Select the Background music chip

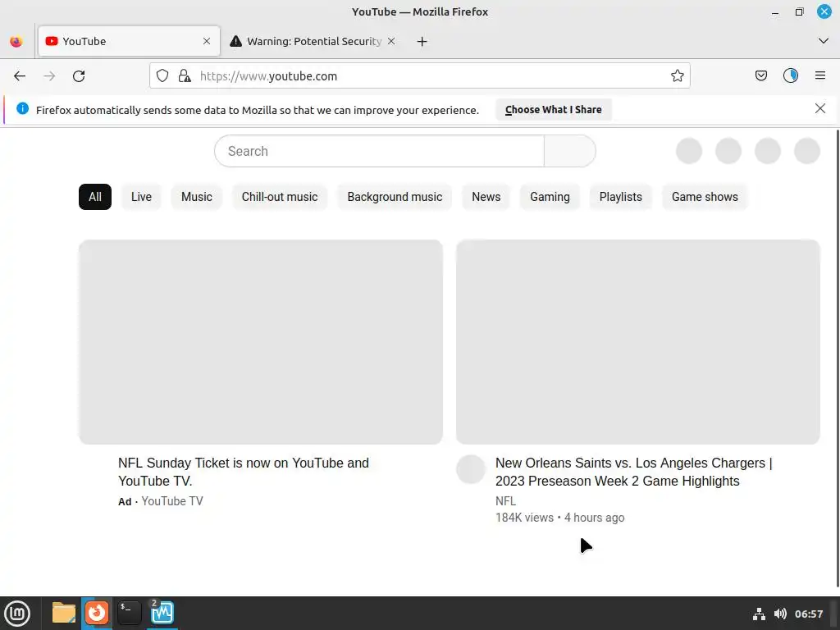(x=395, y=197)
